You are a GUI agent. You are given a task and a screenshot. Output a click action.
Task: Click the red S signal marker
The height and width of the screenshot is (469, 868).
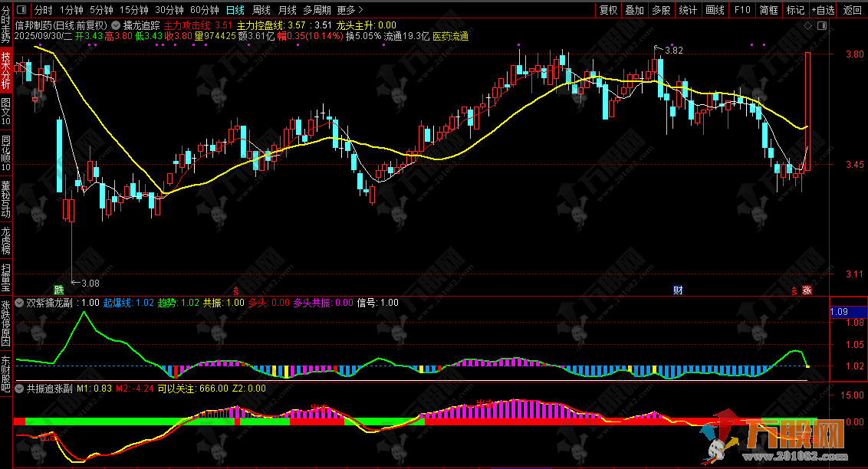(236, 290)
